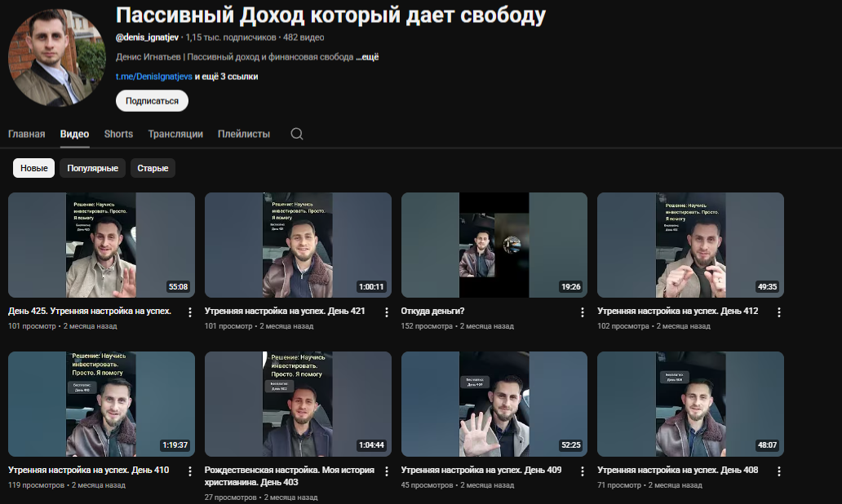
Task: Show the и ещё 3 ссылки links
Action: point(226,76)
